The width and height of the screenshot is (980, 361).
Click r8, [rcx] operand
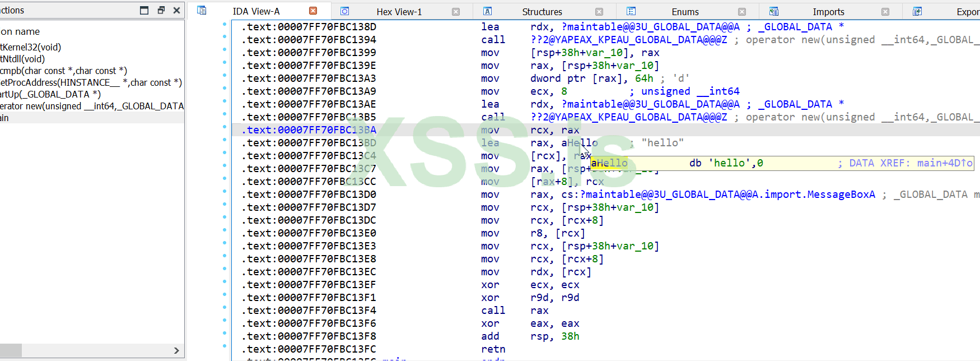558,233
